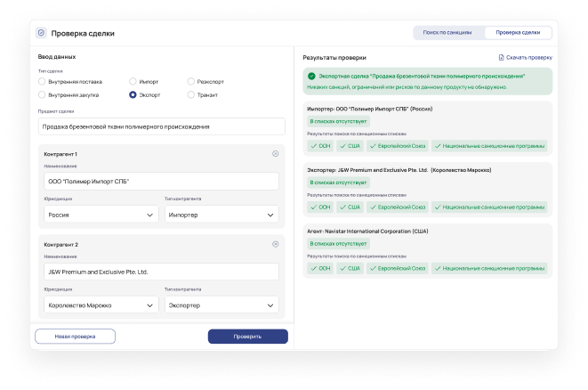Image resolution: width=588 pixels, height=390 pixels.
Task: Click the США check badge under Экспортер
Action: tap(350, 207)
